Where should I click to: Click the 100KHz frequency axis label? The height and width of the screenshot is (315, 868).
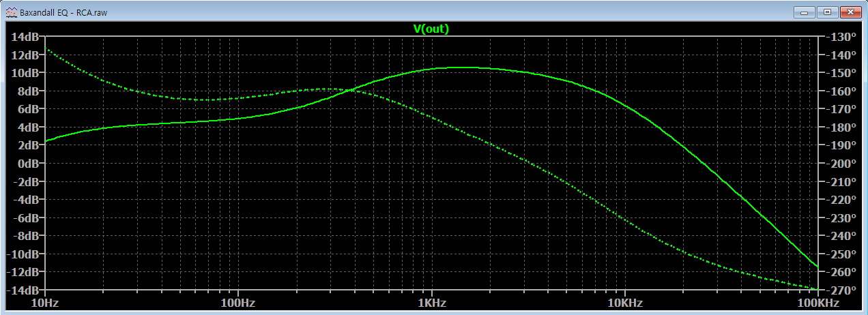[817, 302]
